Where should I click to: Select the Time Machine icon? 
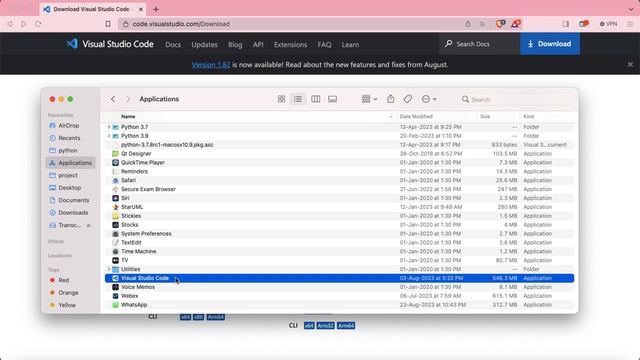tap(116, 251)
